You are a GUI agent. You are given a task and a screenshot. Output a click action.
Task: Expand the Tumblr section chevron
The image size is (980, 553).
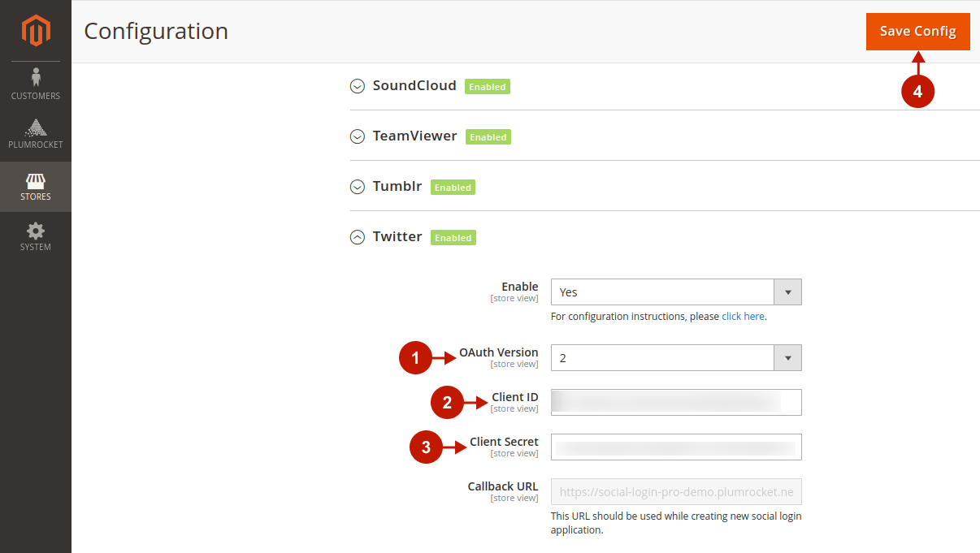[x=358, y=187]
